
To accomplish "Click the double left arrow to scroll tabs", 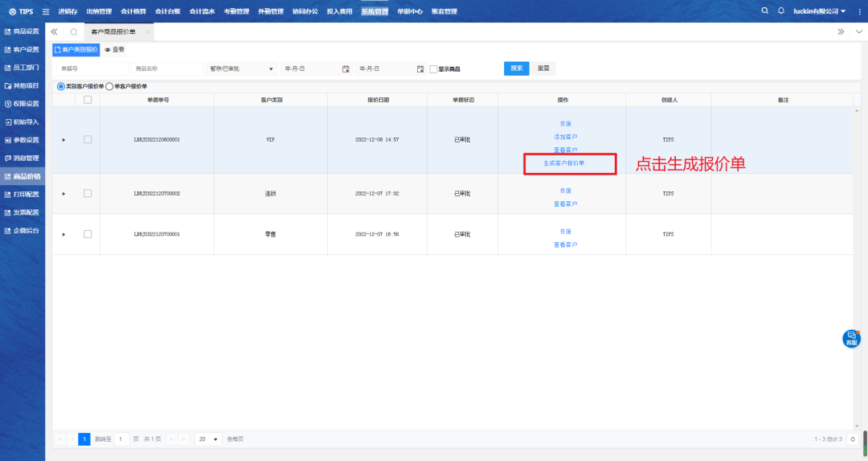I will coord(54,31).
